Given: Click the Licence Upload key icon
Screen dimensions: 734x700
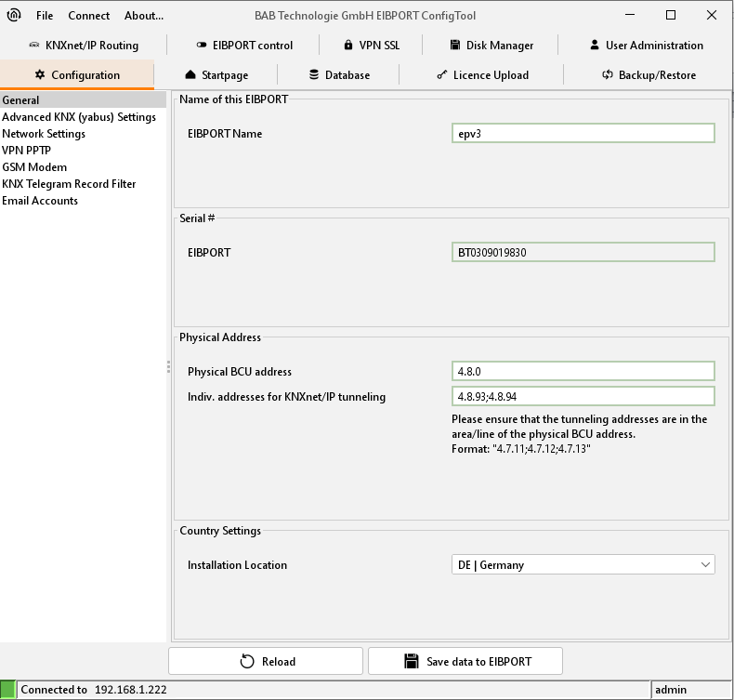Looking at the screenshot, I should coord(442,75).
